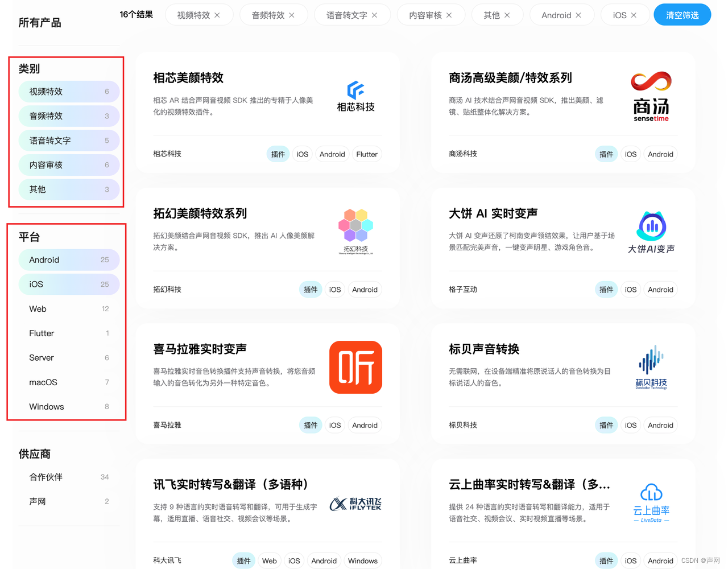Open the 喜马拉雅实时变声 product title
Image resolution: width=728 pixels, height=569 pixels.
pos(200,349)
